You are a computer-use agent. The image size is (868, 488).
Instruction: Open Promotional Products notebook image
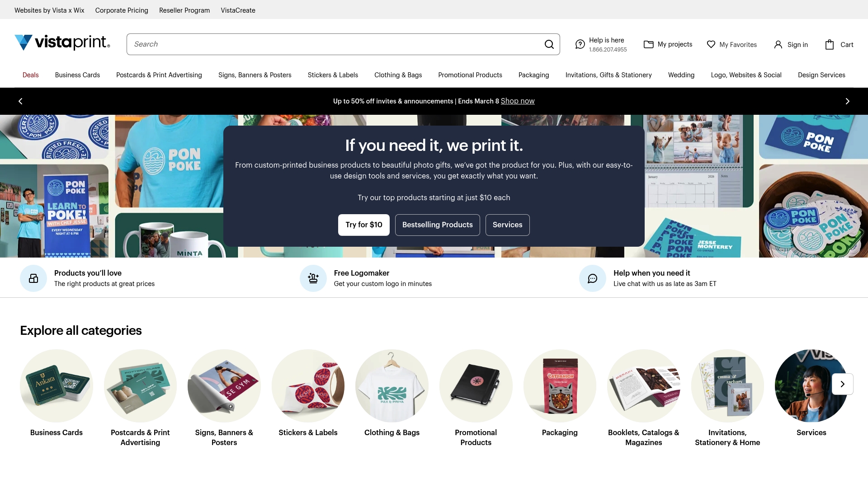[x=476, y=386]
